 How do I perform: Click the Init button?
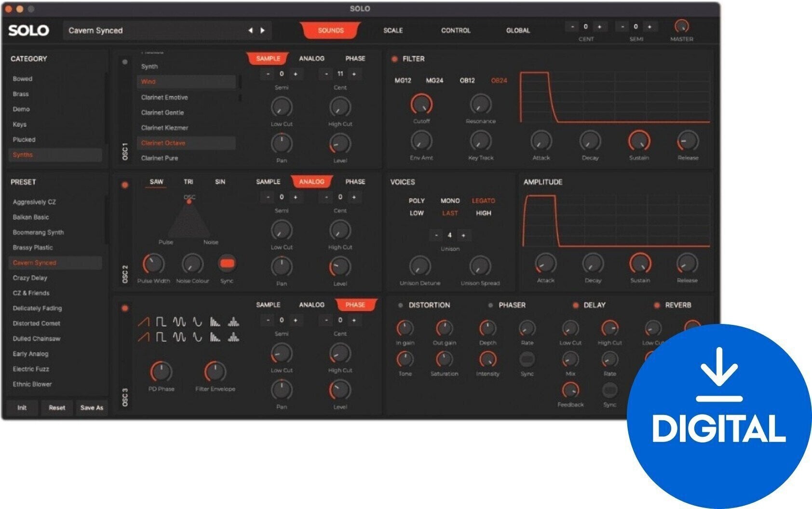coord(22,408)
